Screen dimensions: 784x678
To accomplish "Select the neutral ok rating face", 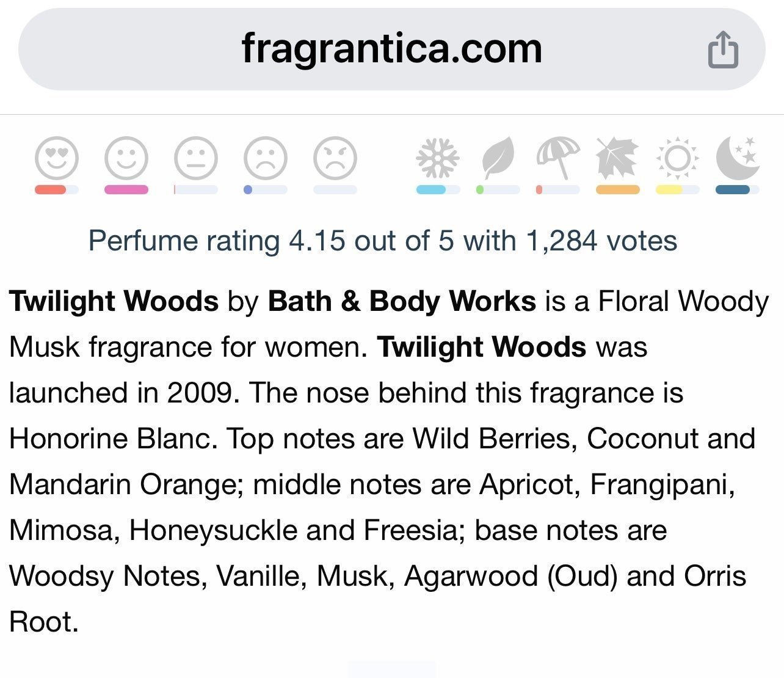I will (196, 158).
